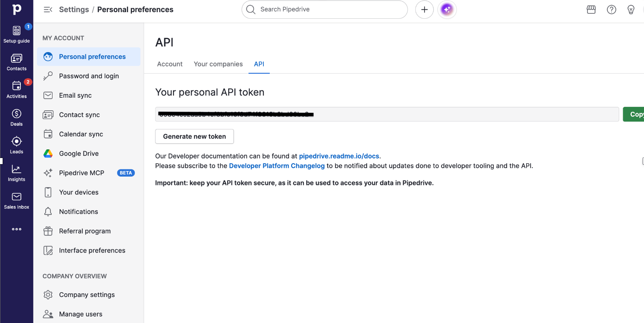Open Activities calendar icon
The image size is (644, 323).
pyautogui.click(x=17, y=86)
